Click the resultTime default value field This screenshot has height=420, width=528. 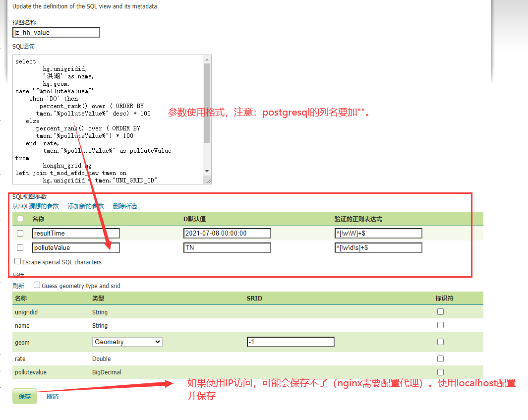[227, 234]
